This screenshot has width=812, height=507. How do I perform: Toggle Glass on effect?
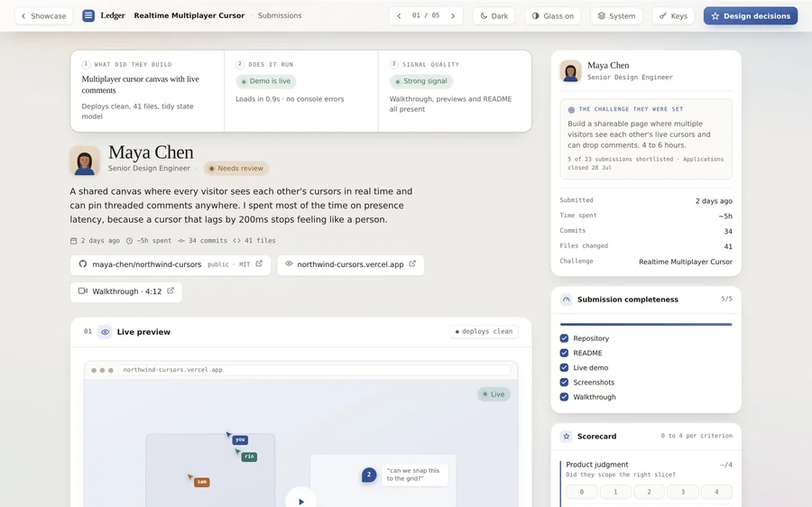tap(552, 16)
